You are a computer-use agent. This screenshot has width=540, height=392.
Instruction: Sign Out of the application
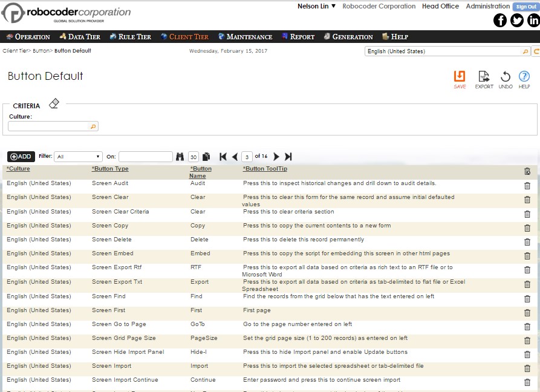(525, 6)
